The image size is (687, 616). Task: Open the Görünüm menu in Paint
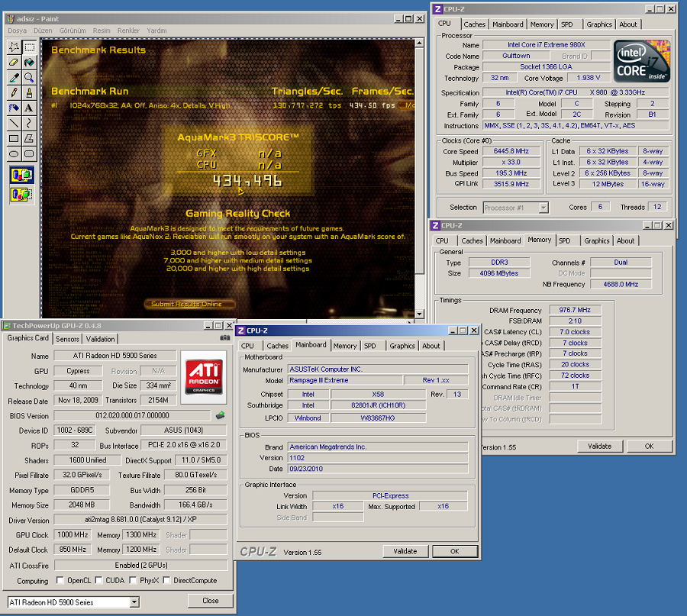pyautogui.click(x=73, y=31)
